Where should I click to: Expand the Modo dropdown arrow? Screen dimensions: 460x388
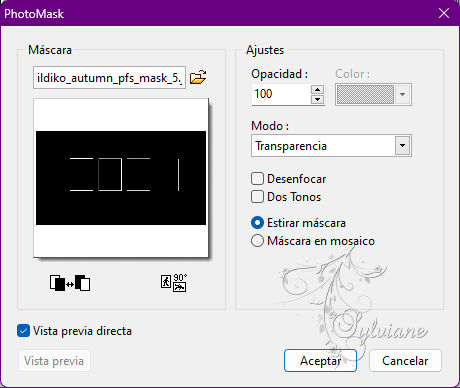click(402, 146)
